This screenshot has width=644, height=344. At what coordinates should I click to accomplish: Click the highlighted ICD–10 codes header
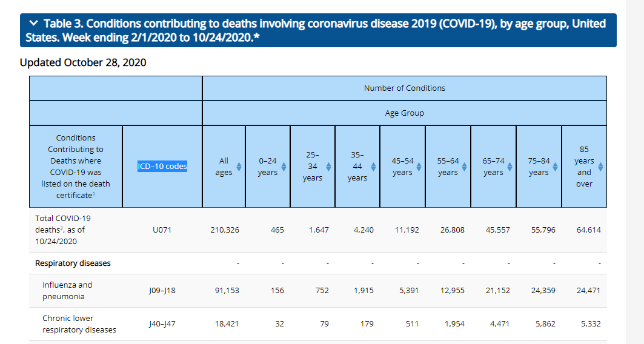pos(162,167)
